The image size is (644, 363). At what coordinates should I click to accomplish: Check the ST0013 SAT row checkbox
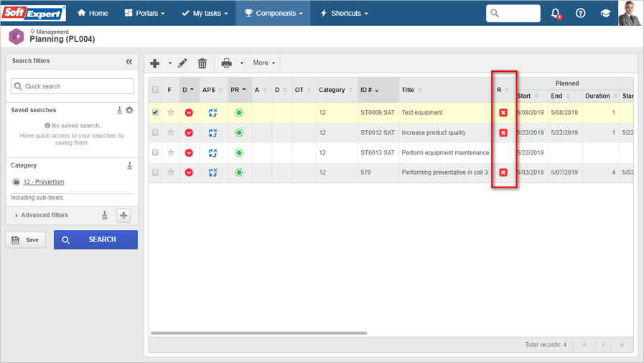pos(155,152)
